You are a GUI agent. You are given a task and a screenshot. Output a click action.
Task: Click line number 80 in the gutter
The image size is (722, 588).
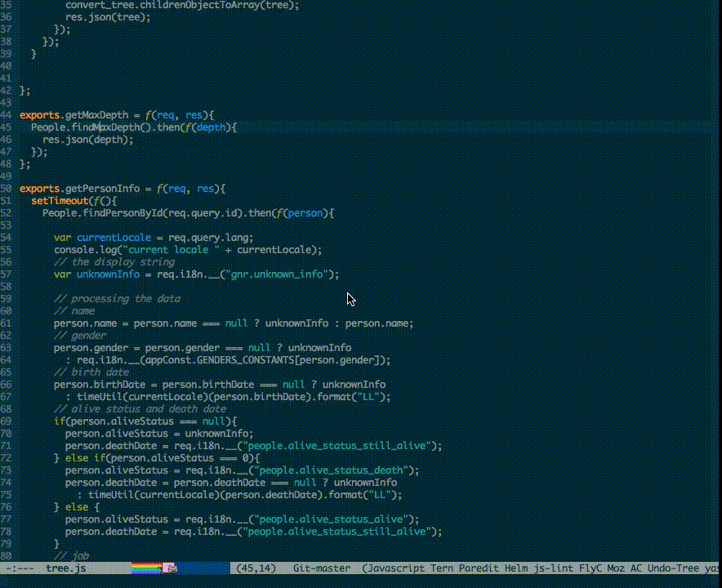6,556
